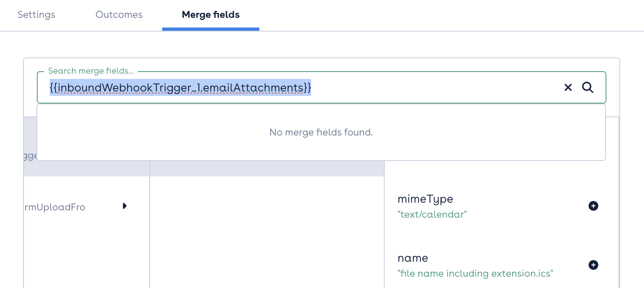This screenshot has width=644, height=288.
Task: Switch to the Settings tab
Action: pos(36,15)
